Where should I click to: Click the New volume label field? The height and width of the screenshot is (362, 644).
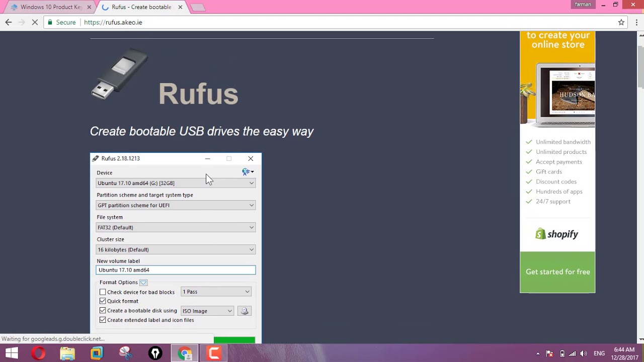click(176, 270)
